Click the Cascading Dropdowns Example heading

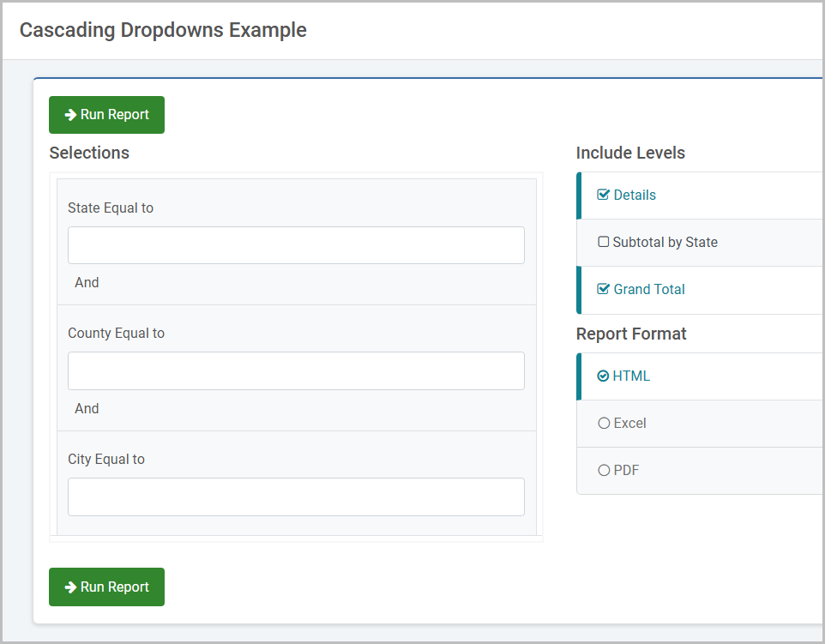[163, 30]
